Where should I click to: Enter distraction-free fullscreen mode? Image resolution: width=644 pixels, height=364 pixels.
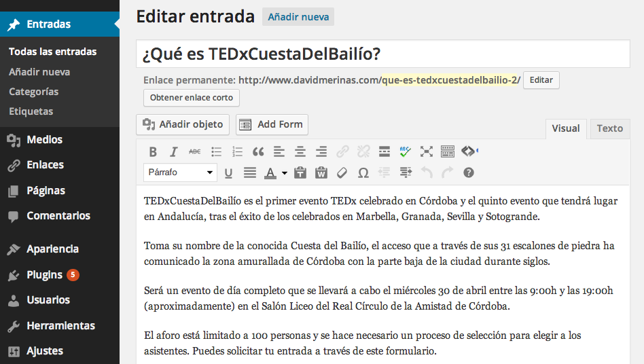427,152
